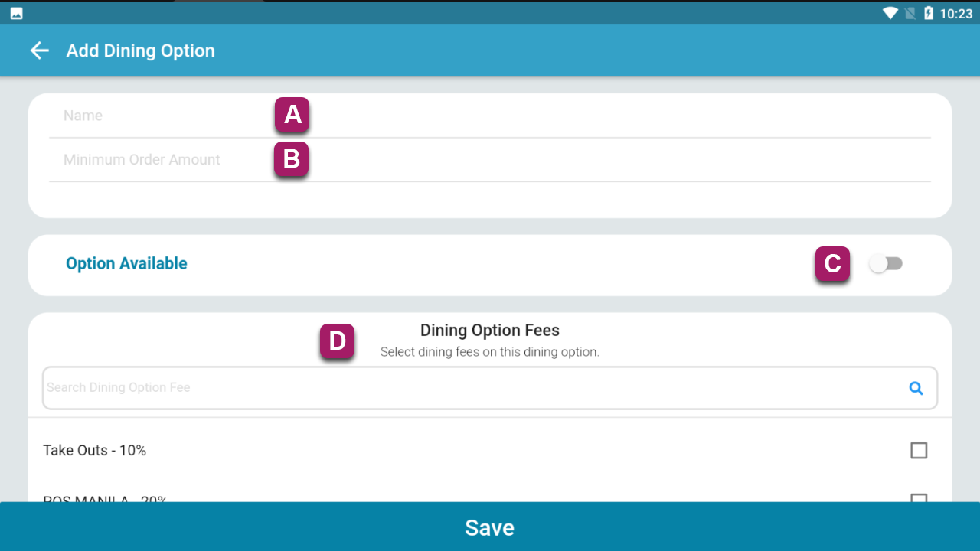Select the Take Outs - 10% row label
The image size is (980, 551).
pos(95,450)
